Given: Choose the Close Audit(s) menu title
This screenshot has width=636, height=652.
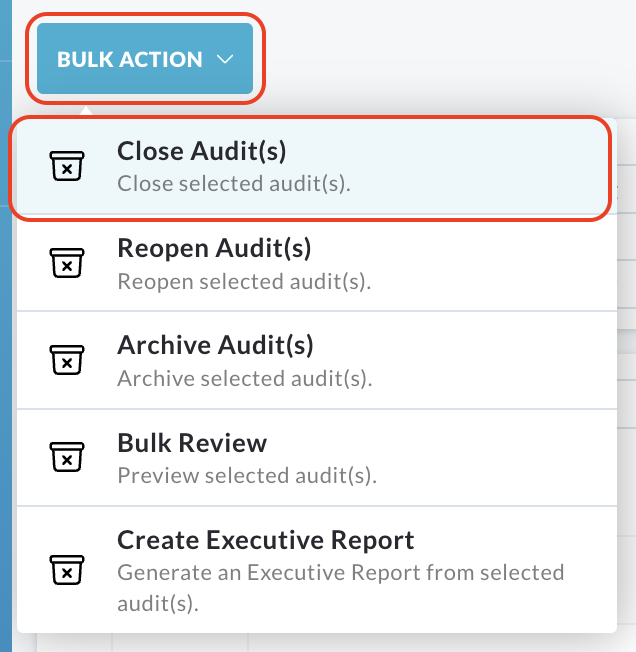Looking at the screenshot, I should tap(202, 151).
